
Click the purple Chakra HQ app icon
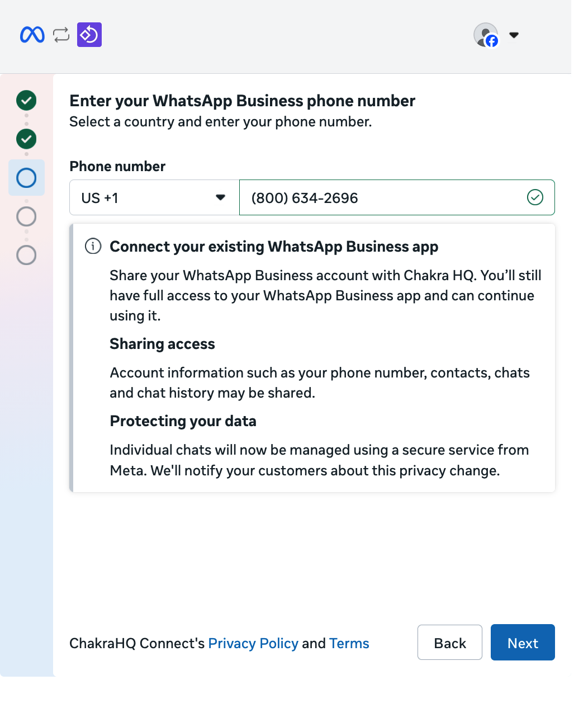pyautogui.click(x=89, y=35)
